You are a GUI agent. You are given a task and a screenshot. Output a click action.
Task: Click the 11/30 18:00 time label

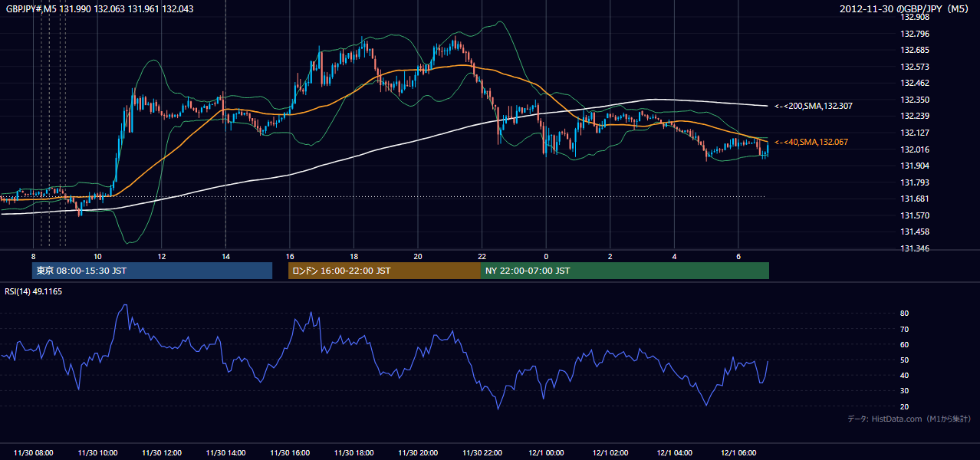click(x=354, y=453)
